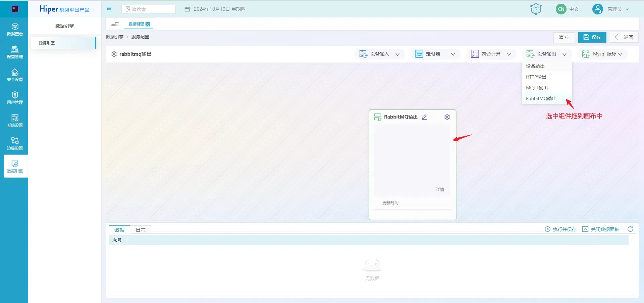Click the 请搜索 search field
The image size is (644, 303).
click(149, 9)
